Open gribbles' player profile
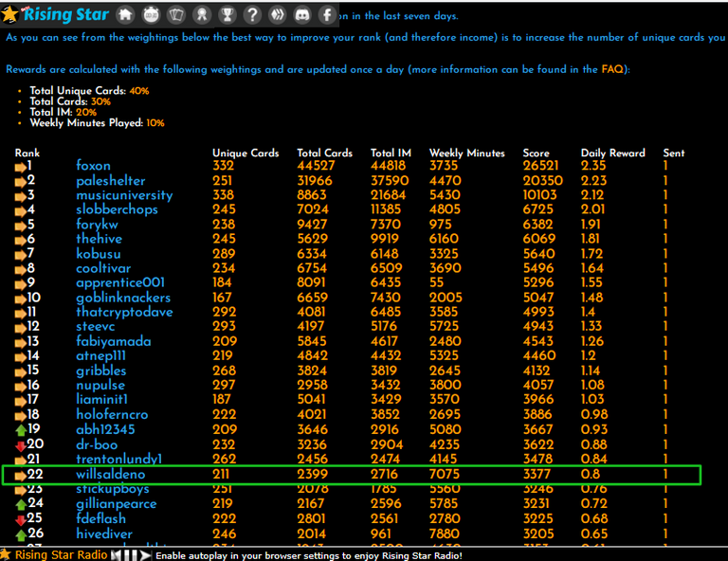This screenshot has width=728, height=561. [101, 371]
